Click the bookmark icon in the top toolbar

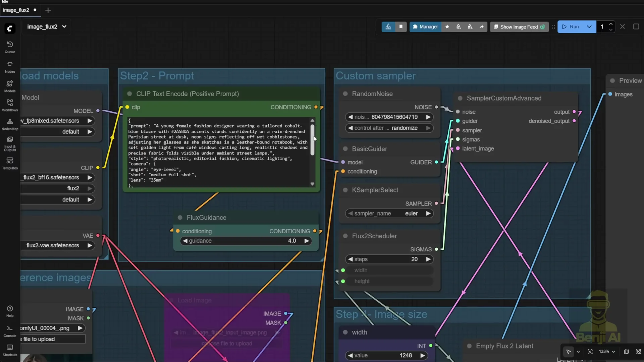tap(401, 27)
